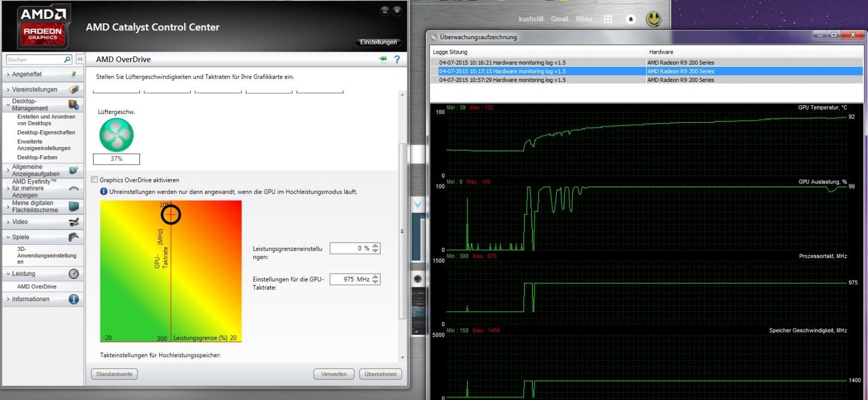Viewport: 868px width, 400px height.
Task: Open the Desktop-Farben page
Action: pos(37,157)
